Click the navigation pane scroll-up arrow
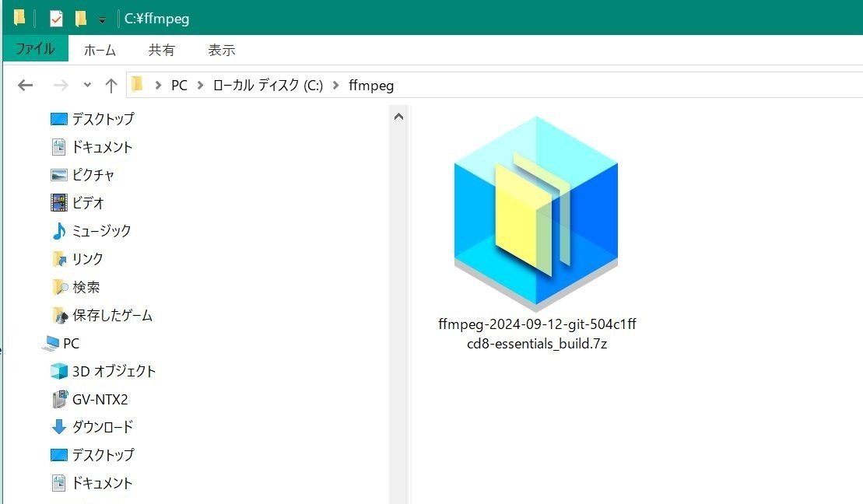The height and width of the screenshot is (504, 863). [x=399, y=117]
